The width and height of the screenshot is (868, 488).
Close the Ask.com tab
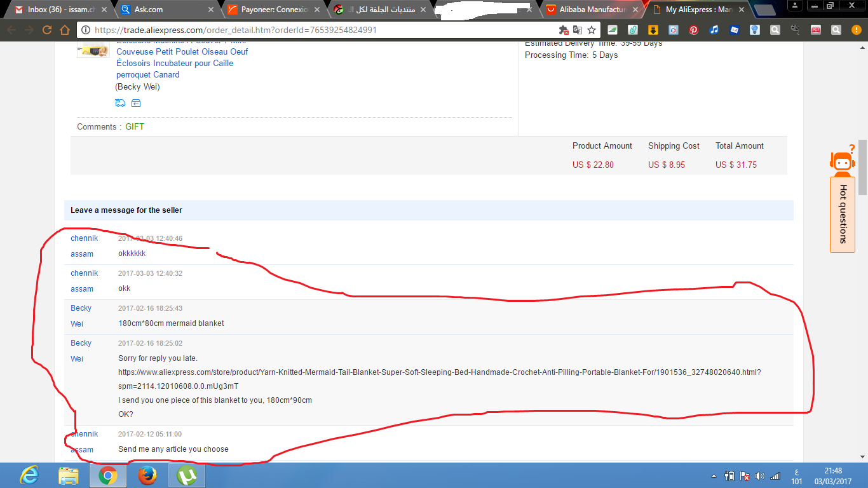[x=210, y=10]
